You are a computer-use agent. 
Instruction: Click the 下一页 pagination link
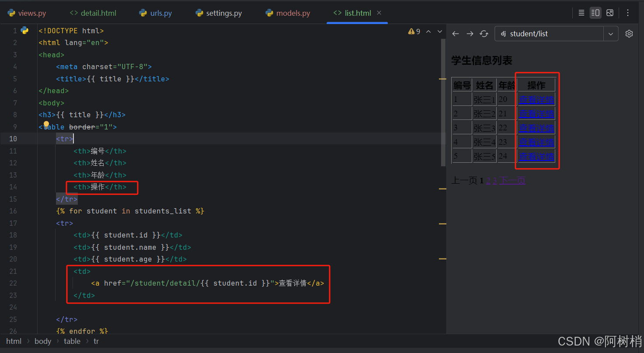point(513,180)
